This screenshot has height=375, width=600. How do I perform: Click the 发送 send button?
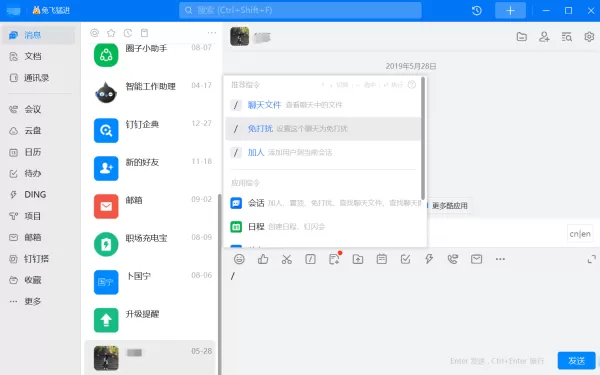[x=576, y=360]
